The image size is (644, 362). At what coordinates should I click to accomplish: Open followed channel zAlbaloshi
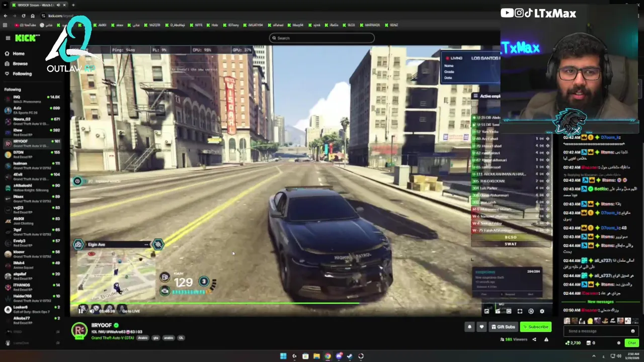[31, 187]
